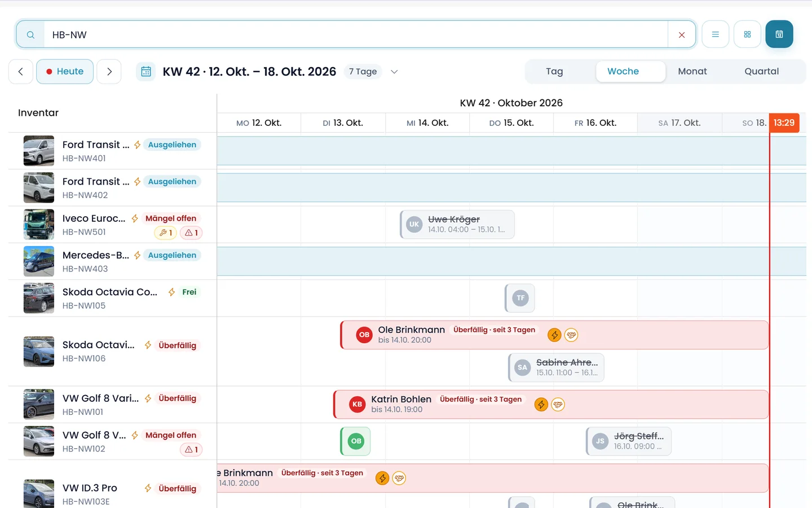
Task: Click the warning badge on HB-NW102
Action: pos(191,450)
